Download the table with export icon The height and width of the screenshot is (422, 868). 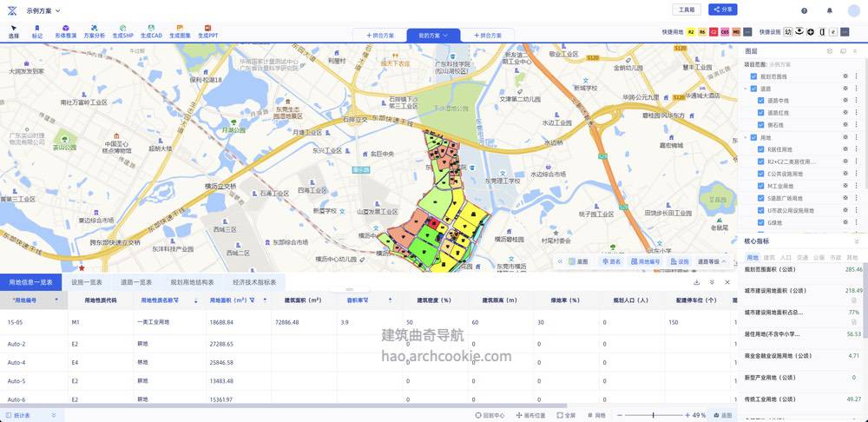pos(696,282)
